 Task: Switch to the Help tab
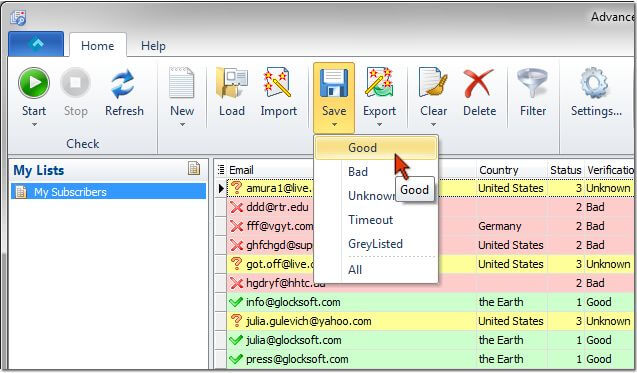(x=153, y=46)
